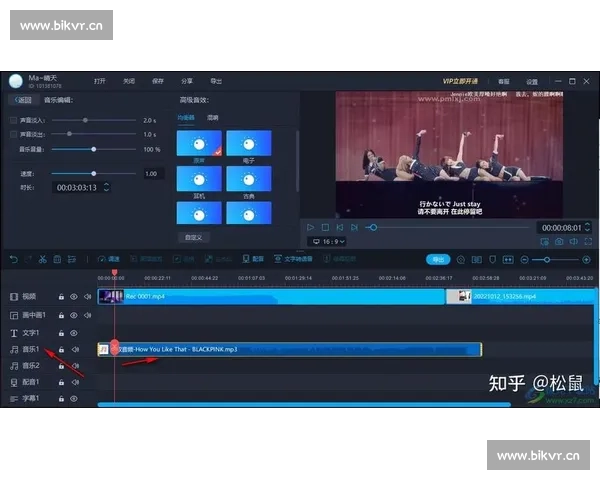Lock the 配音1 track
Screen dimensions: 600x480
(x=61, y=382)
